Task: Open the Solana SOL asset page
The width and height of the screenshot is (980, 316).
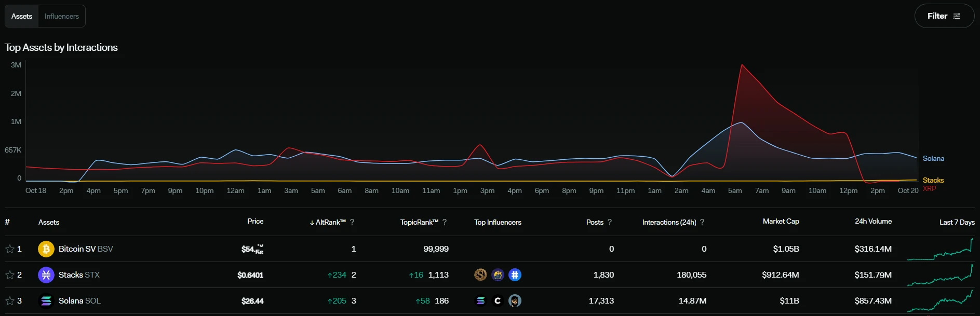Action: tap(79, 301)
